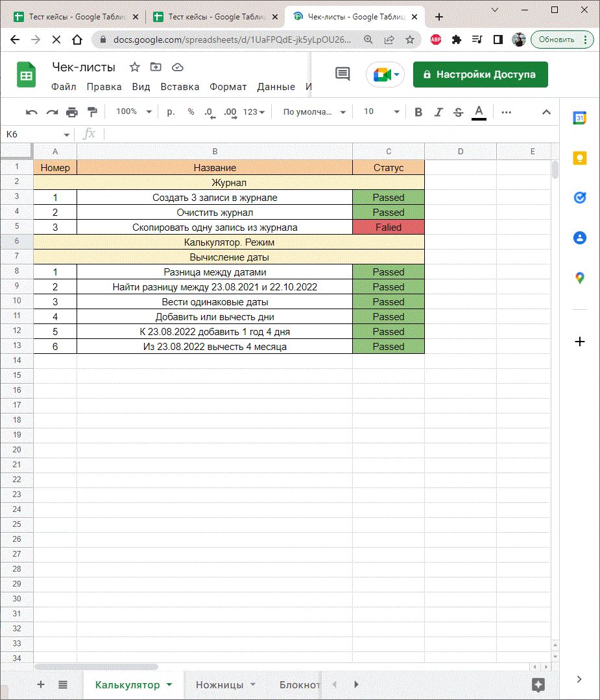600x700 pixels.
Task: Increase decimal places button
Action: click(230, 112)
